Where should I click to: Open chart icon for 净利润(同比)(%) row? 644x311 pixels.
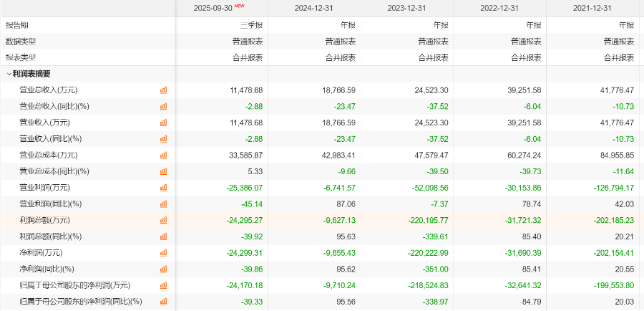pos(163,269)
